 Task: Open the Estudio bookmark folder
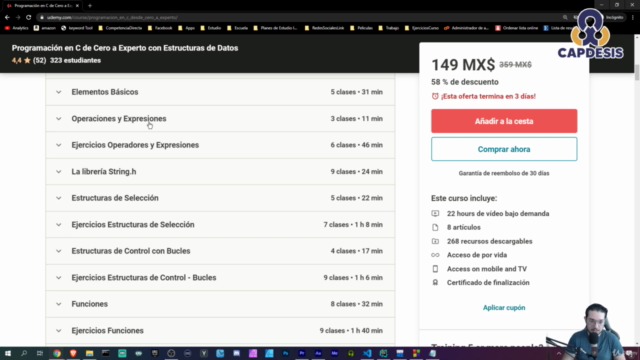[x=211, y=28]
